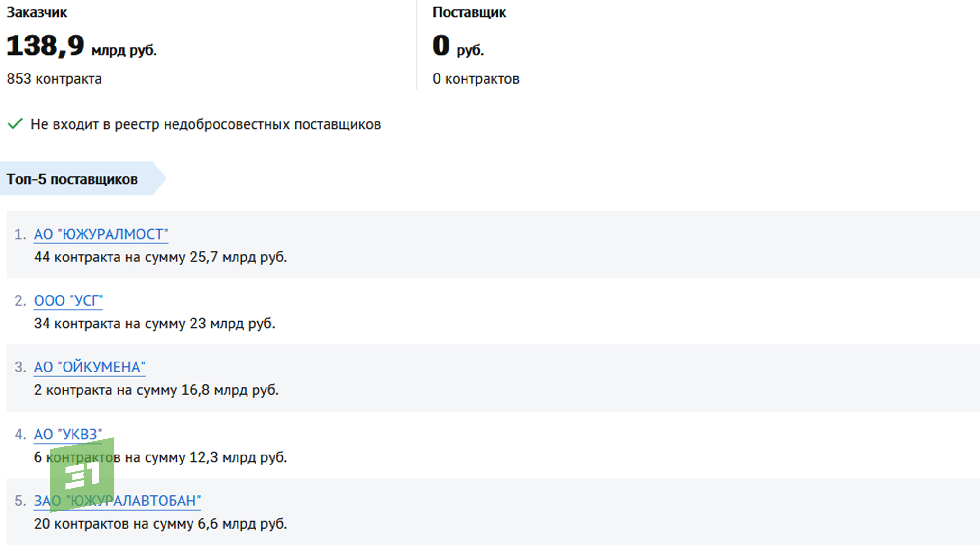Click "20 контрактов на сумму 6,6 млрд руб."
Screen dimensions: 980x548
coord(160,524)
